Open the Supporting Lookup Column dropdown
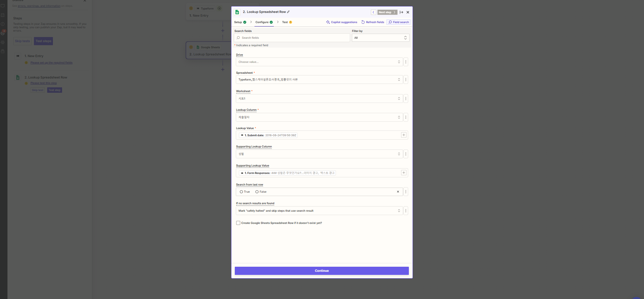 [x=319, y=154]
